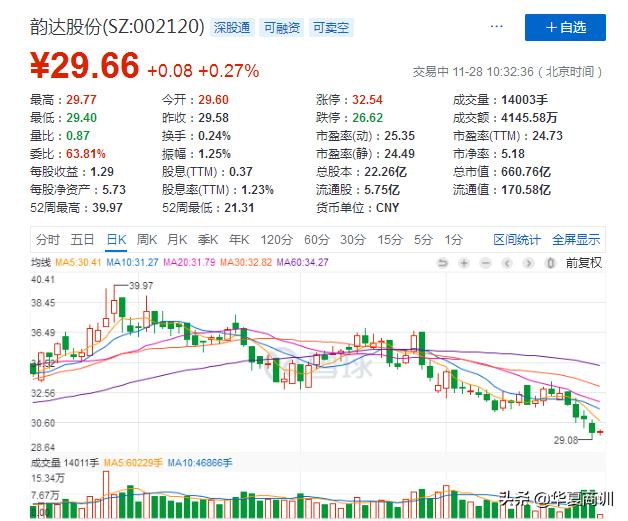Click the 总市值 value 660.76亿
This screenshot has width=628, height=521.
[x=525, y=172]
